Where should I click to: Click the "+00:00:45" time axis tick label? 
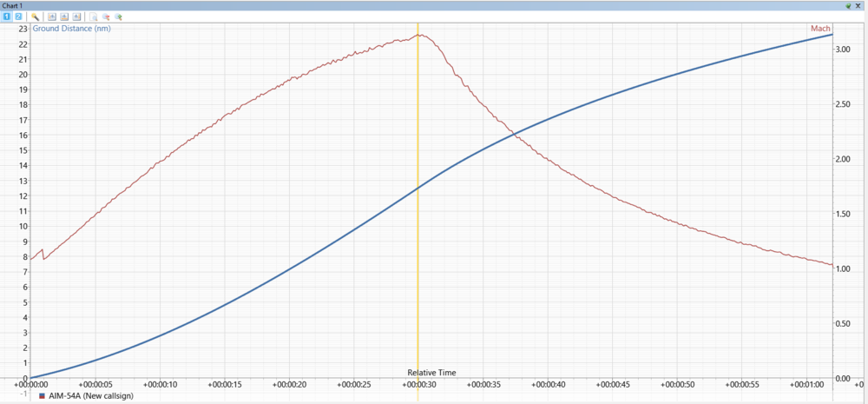pyautogui.click(x=613, y=383)
